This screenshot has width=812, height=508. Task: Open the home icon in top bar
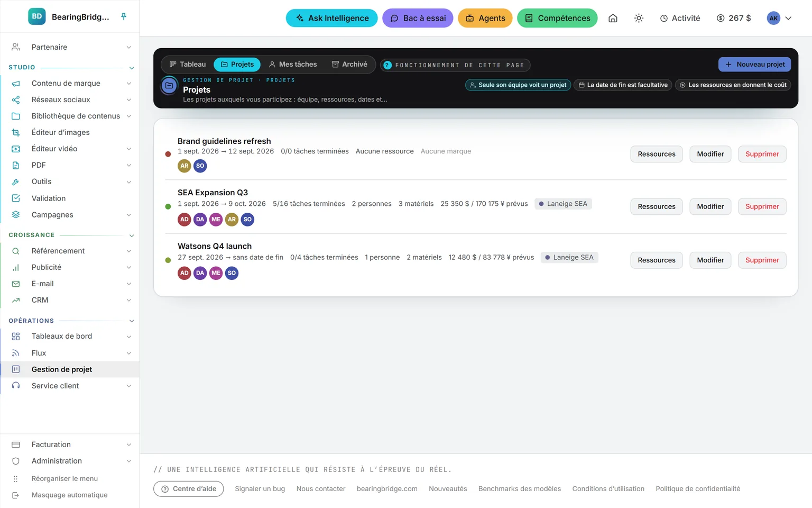tap(613, 18)
